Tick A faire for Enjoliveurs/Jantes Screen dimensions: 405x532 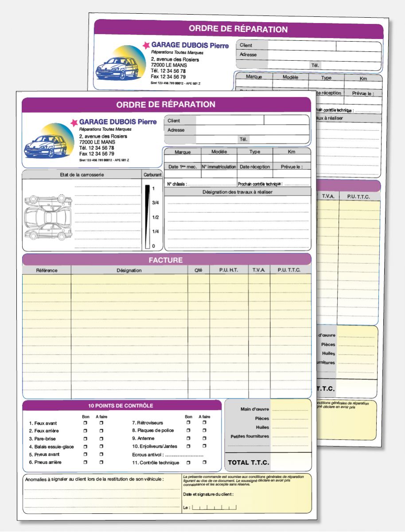pos(204,446)
